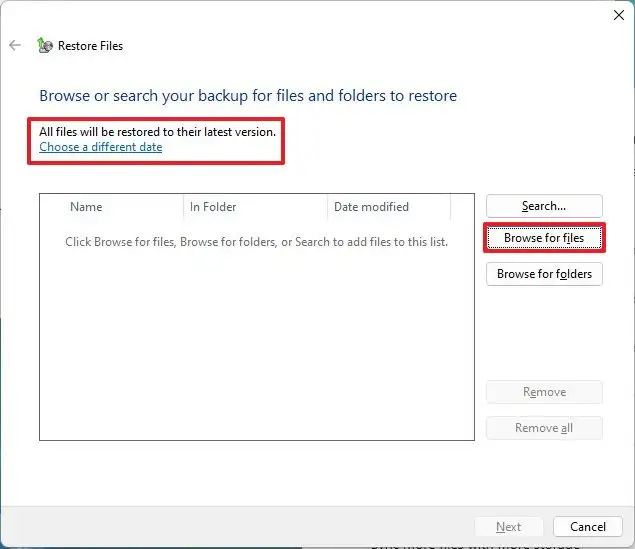Click the hint text inside the file list
This screenshot has width=635, height=549.
coord(256,242)
